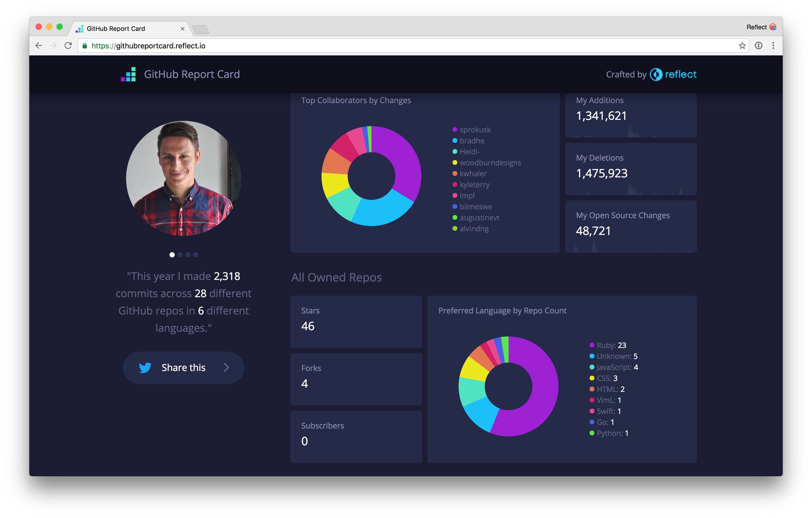Image resolution: width=812 pixels, height=518 pixels.
Task: Select the GitHub Report Card browser tab
Action: [116, 29]
